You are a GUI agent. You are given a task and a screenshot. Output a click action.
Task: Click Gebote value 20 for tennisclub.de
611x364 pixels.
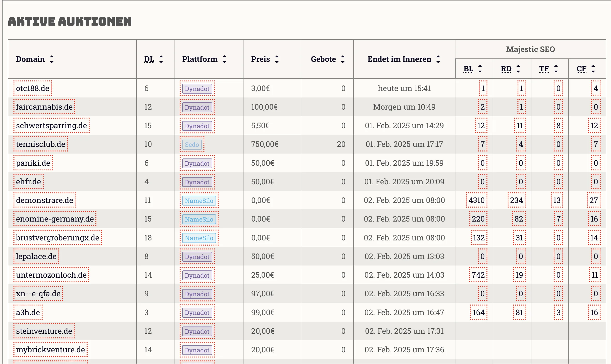point(341,144)
